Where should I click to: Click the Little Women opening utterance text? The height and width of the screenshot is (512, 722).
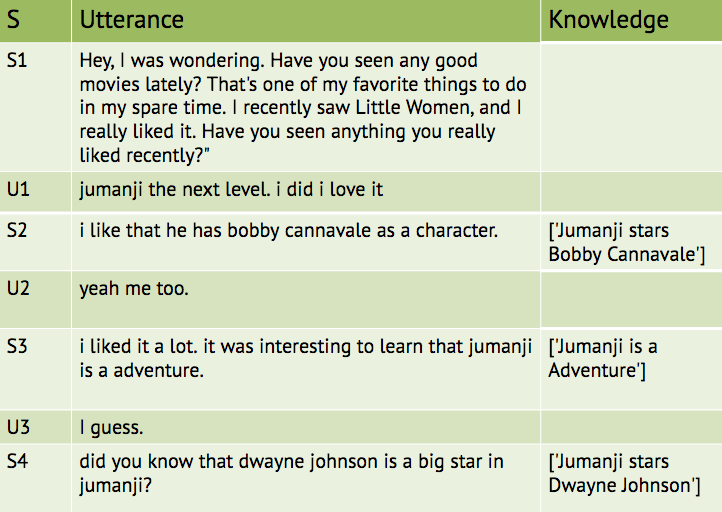click(x=303, y=108)
